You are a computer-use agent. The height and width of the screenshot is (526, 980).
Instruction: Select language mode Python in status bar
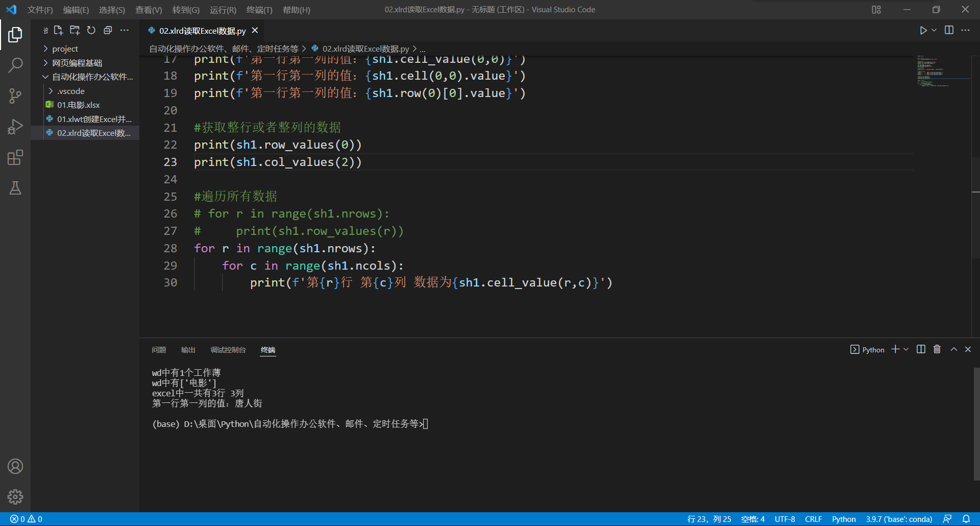click(x=844, y=519)
